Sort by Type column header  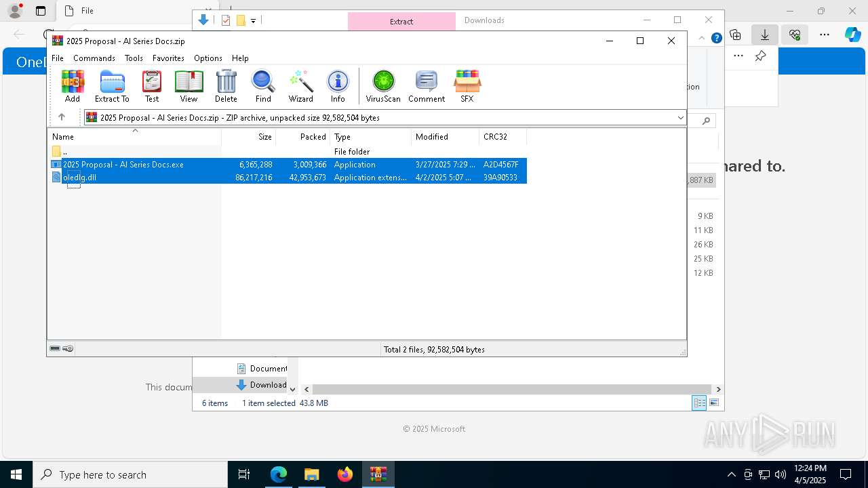click(370, 137)
